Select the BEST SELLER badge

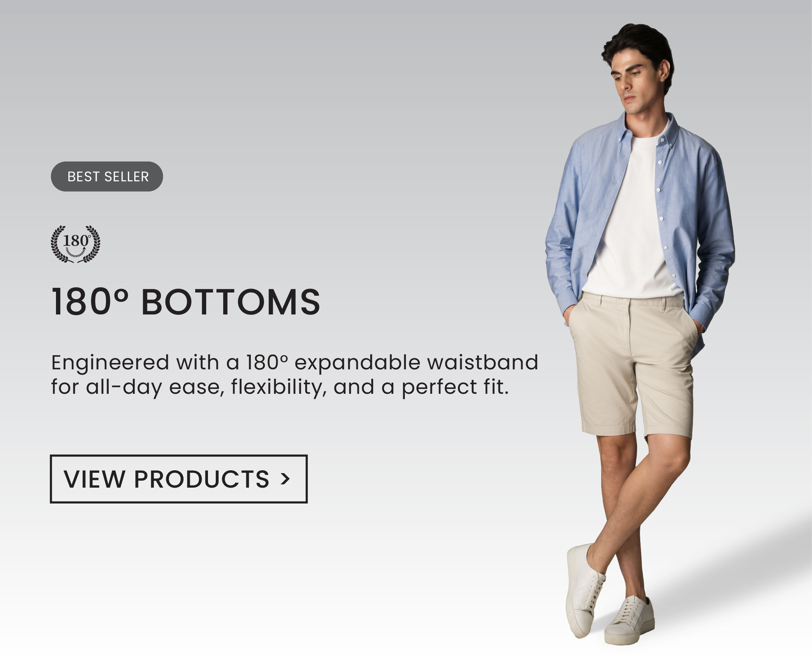point(107,176)
